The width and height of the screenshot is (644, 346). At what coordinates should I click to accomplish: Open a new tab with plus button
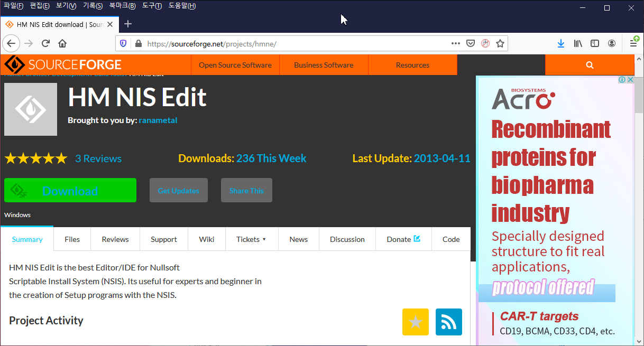(x=128, y=24)
